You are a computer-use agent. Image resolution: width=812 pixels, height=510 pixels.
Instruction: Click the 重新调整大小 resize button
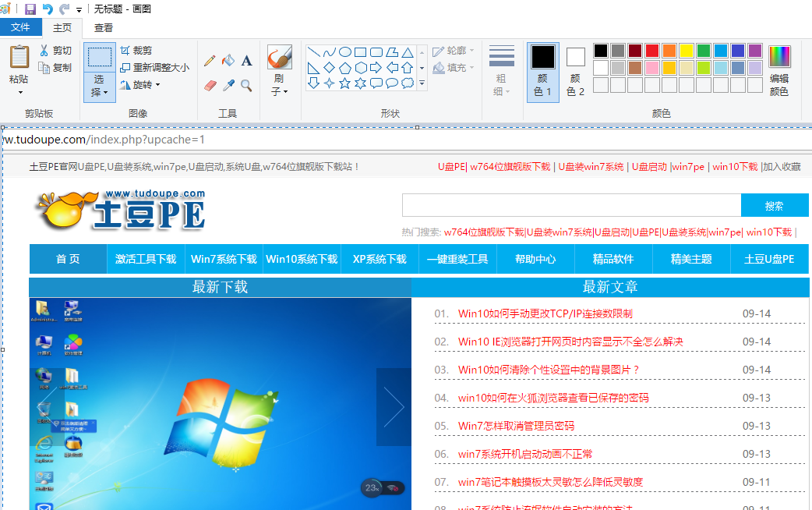click(154, 68)
